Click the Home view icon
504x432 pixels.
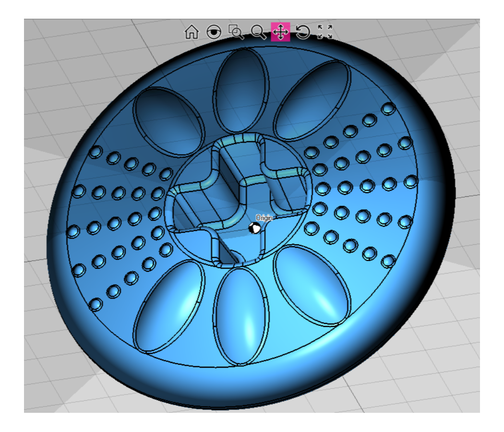[191, 32]
